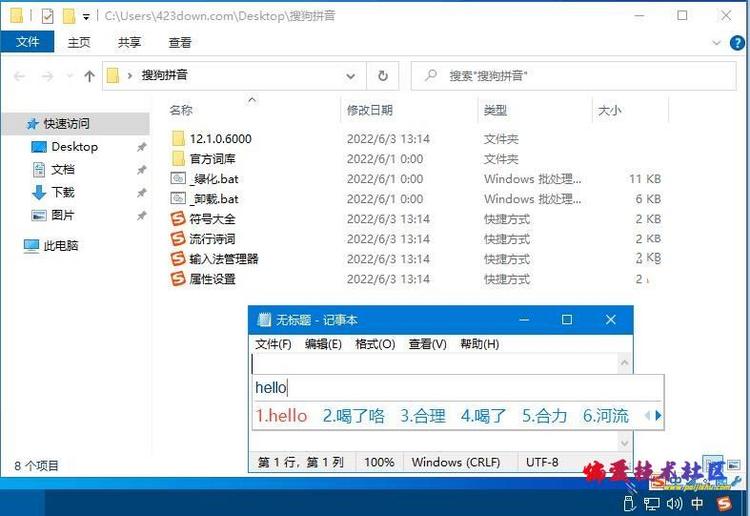Click the _卸载.bat batch file icon
The width and height of the screenshot is (750, 516).
(178, 198)
